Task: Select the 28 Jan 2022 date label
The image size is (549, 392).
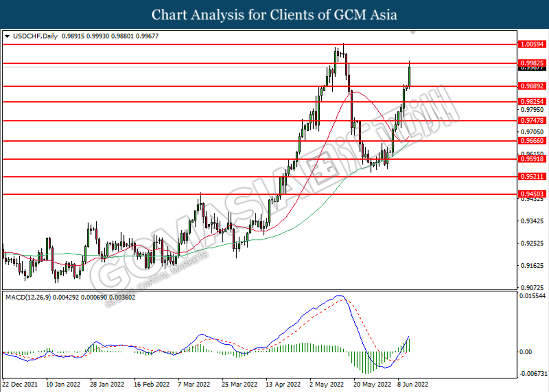Action: coord(107,384)
